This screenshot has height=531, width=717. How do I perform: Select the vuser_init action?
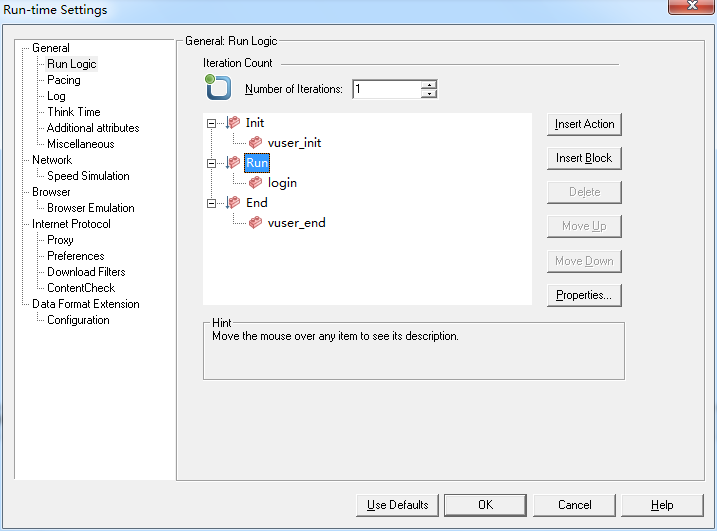[294, 143]
